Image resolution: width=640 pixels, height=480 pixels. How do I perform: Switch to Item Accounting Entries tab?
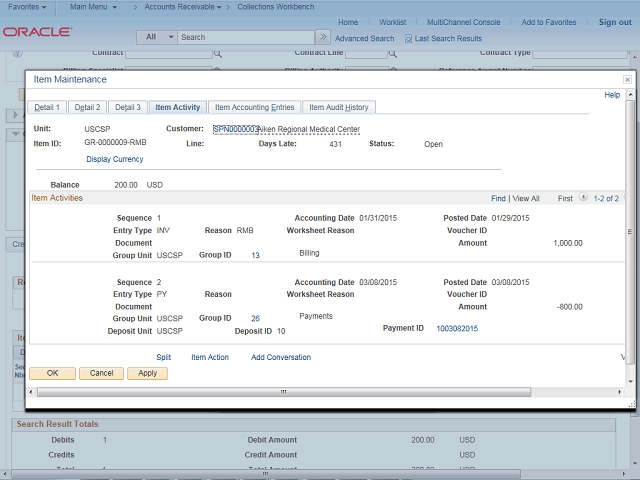click(x=254, y=107)
